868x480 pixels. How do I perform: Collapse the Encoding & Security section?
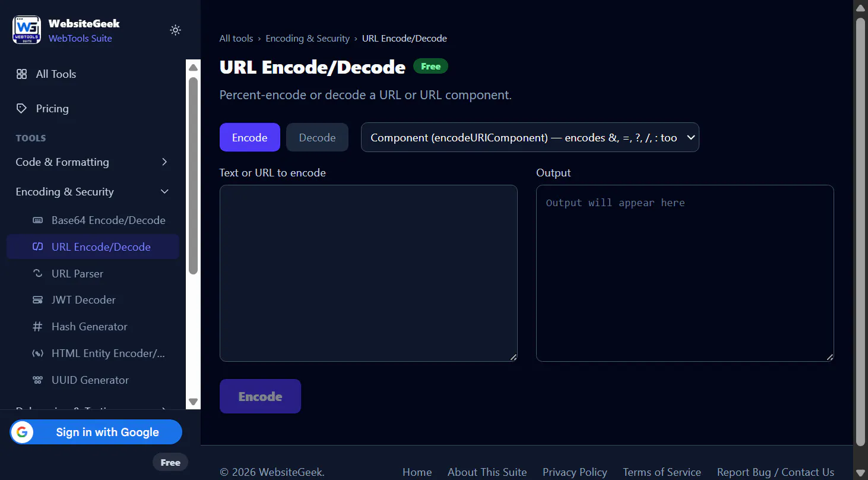[93, 191]
